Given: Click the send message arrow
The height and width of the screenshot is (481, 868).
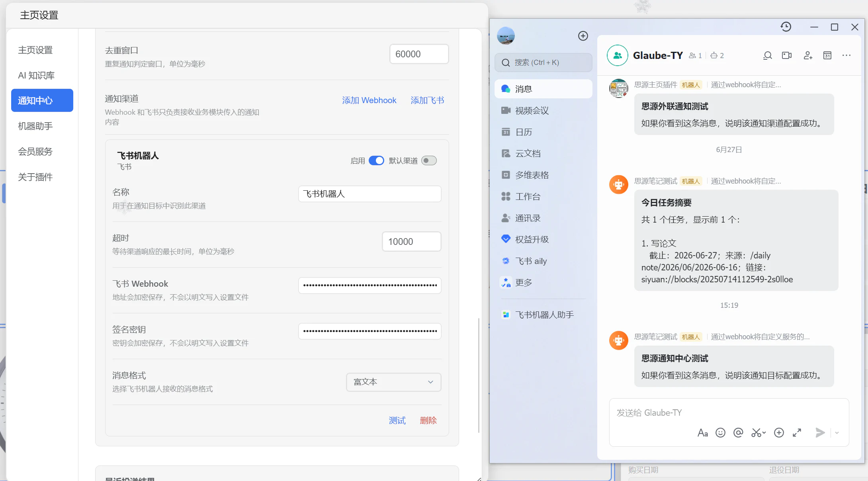Looking at the screenshot, I should point(820,433).
